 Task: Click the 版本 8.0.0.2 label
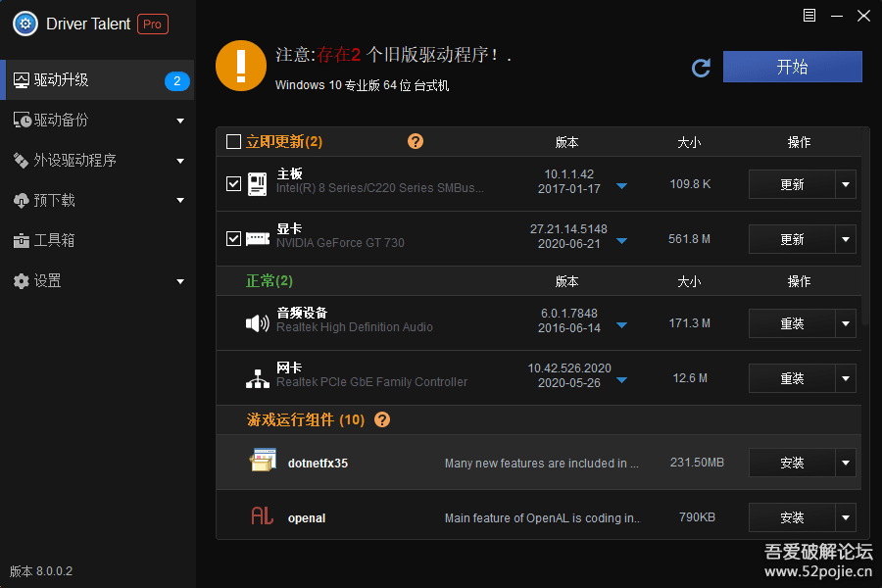(x=41, y=571)
